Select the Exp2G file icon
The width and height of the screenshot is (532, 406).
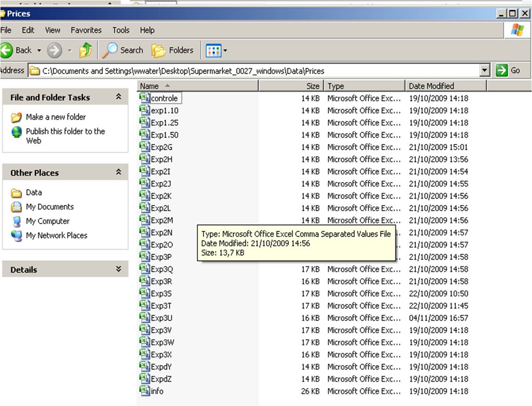[x=145, y=147]
